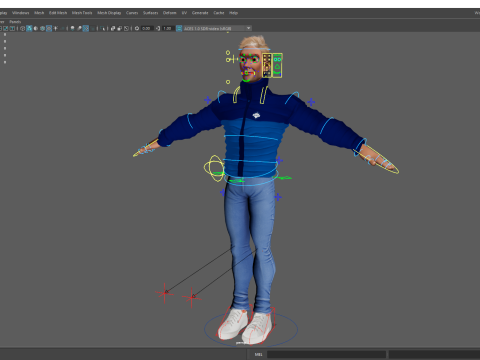Viewport: 480px width, 360px height.
Task: Select the yellow facial control panel box
Action: click(x=272, y=65)
